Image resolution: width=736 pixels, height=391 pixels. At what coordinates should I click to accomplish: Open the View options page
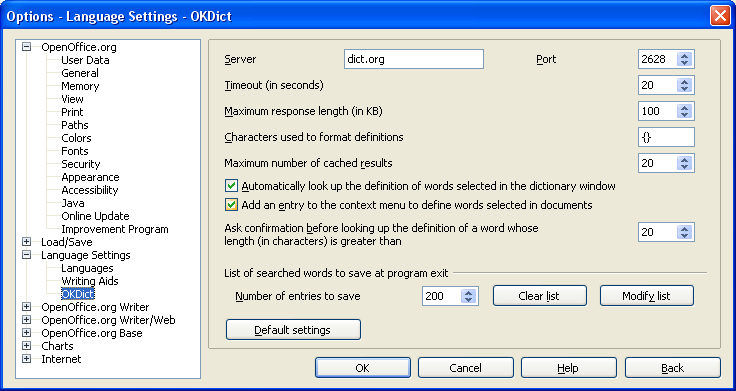click(72, 99)
